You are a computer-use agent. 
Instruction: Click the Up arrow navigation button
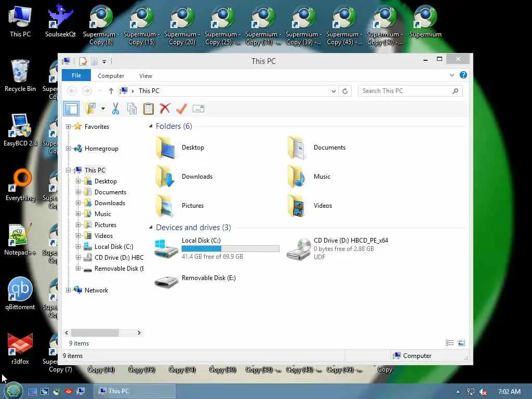pos(111,91)
